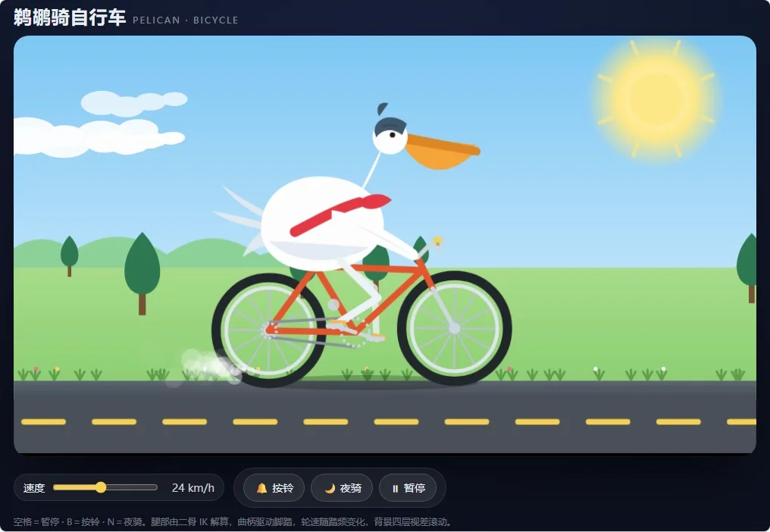Click the speed slider thumb
This screenshot has height=532, width=770.
[101, 487]
